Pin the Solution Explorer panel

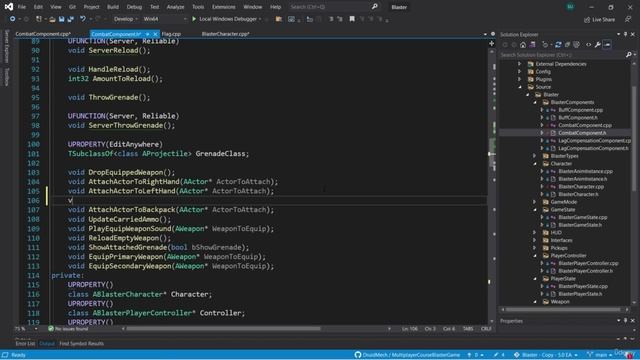coord(625,35)
